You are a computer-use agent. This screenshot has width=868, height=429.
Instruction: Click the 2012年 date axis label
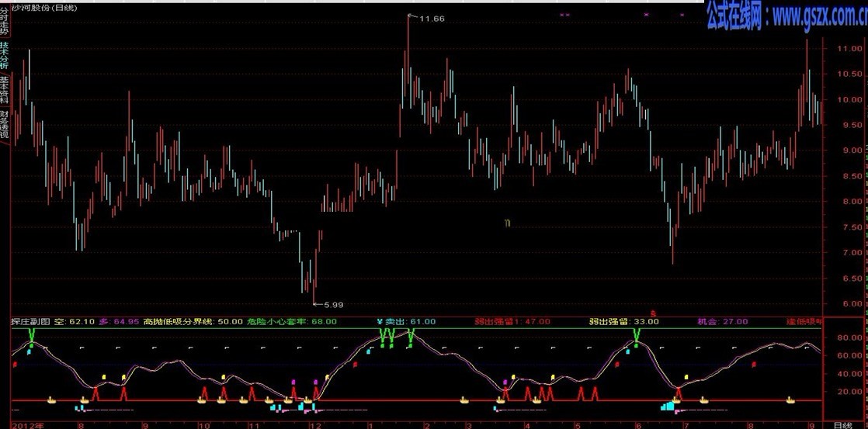point(26,426)
